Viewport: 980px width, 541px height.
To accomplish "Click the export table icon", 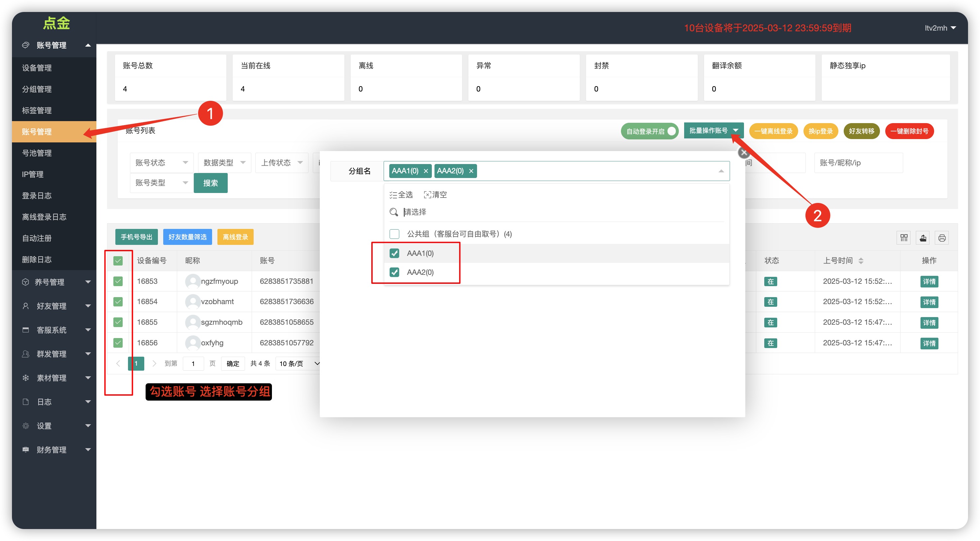I will point(923,238).
